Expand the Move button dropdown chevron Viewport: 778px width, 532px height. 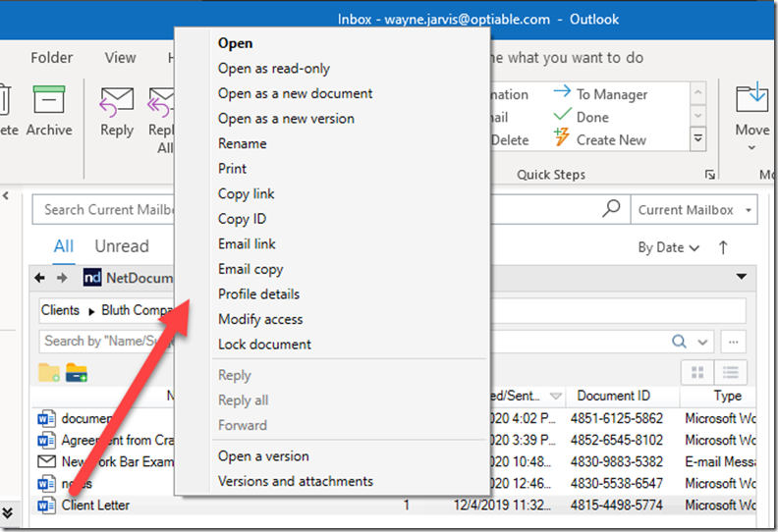point(751,148)
